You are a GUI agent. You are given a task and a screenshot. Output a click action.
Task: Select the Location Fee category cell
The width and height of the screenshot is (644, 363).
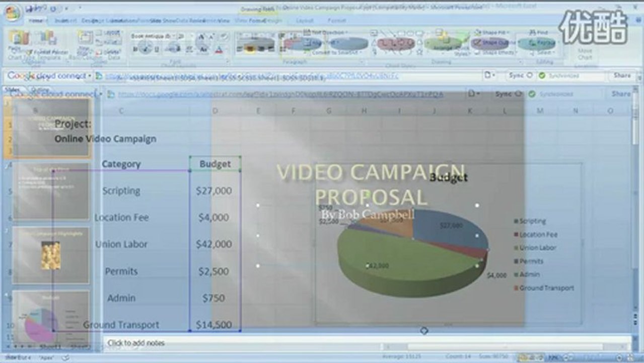(x=121, y=217)
